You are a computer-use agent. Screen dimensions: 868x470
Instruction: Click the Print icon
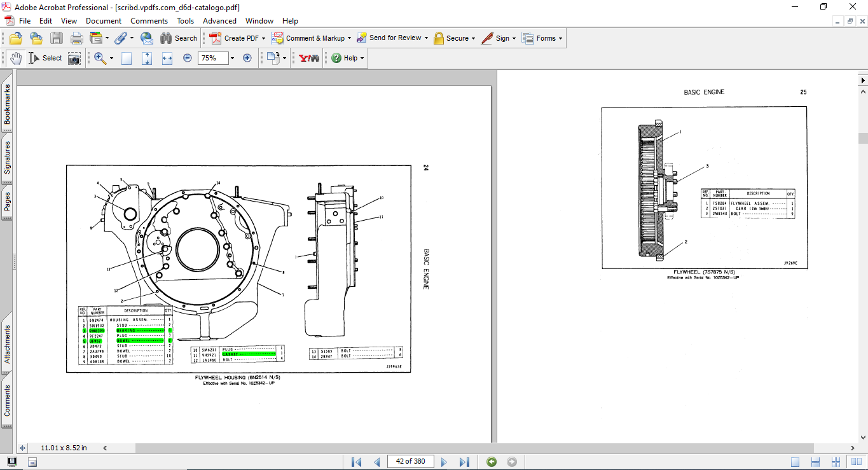(77, 38)
